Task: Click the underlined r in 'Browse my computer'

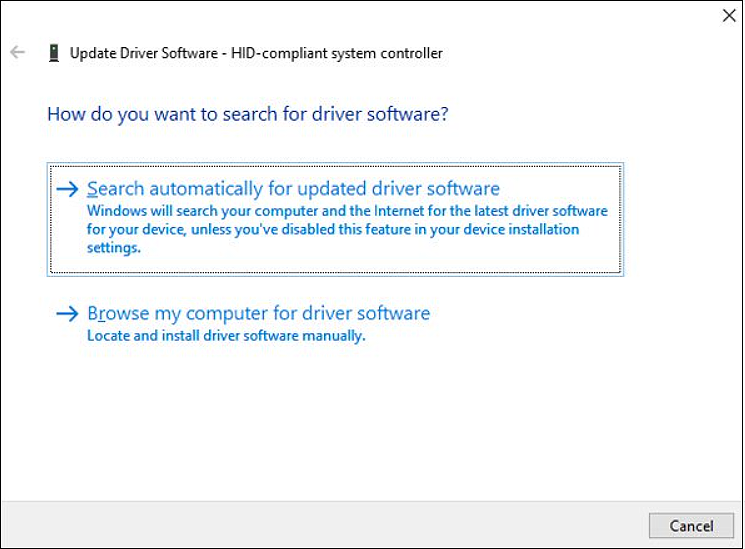Action: point(103,314)
